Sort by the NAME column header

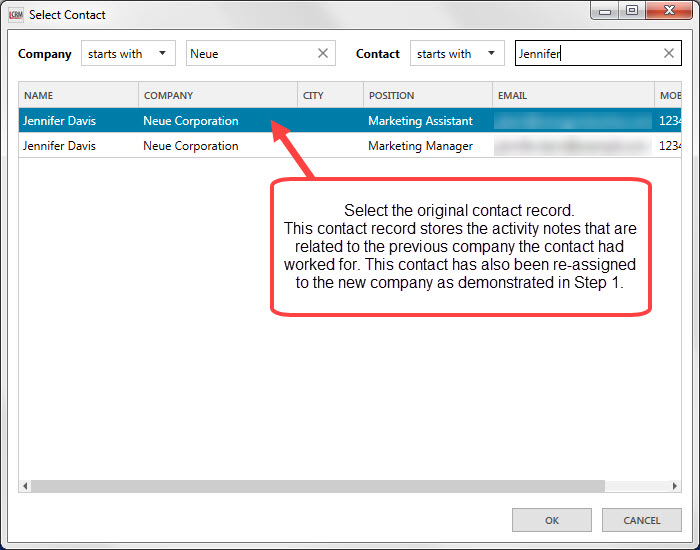pyautogui.click(x=78, y=96)
